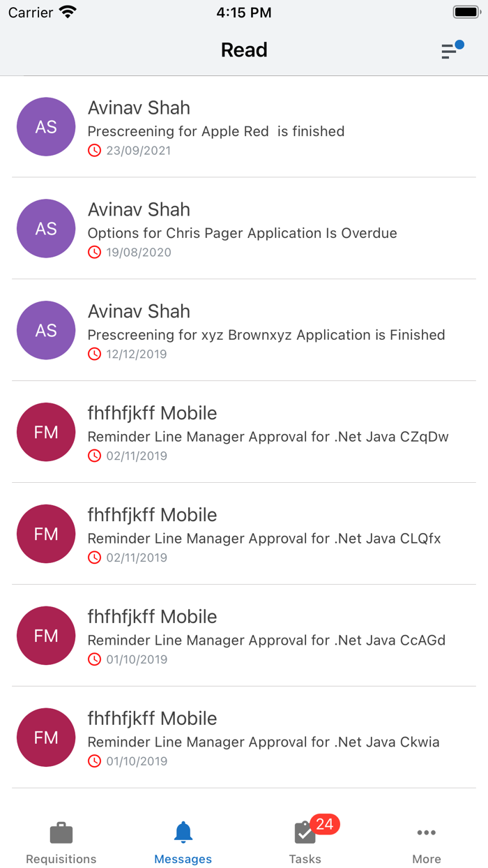488x868 pixels.
Task: Select the Requisitions briefcase icon
Action: (x=61, y=832)
